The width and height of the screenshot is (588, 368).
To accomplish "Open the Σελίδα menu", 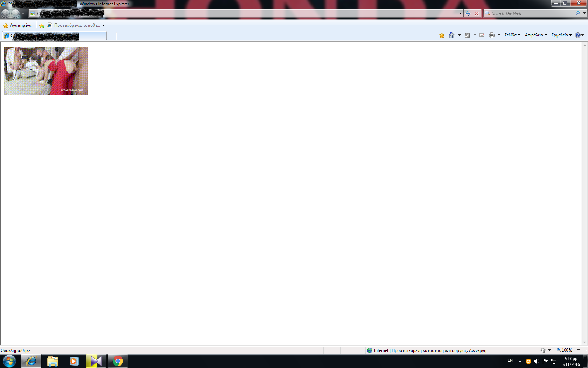I will point(512,35).
